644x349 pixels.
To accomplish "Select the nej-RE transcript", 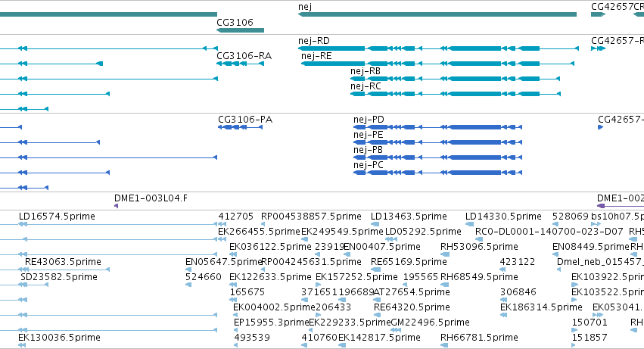I will [437, 64].
